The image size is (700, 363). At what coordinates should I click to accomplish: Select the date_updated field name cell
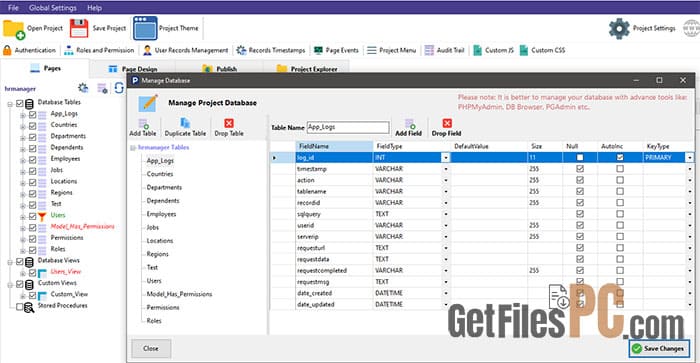334,304
